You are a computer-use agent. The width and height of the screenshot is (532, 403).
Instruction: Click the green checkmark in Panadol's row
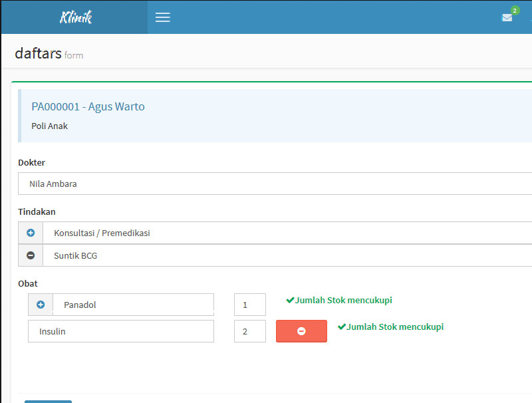pos(290,301)
